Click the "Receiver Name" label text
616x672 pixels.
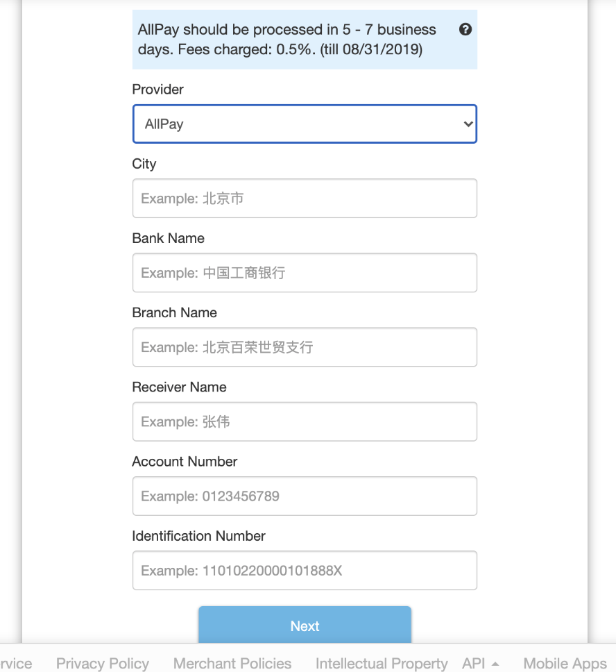[x=180, y=387]
